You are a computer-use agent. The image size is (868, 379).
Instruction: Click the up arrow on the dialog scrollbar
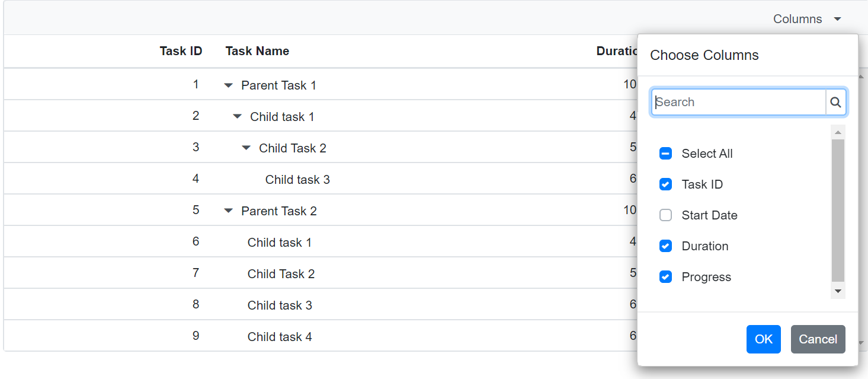pos(838,131)
